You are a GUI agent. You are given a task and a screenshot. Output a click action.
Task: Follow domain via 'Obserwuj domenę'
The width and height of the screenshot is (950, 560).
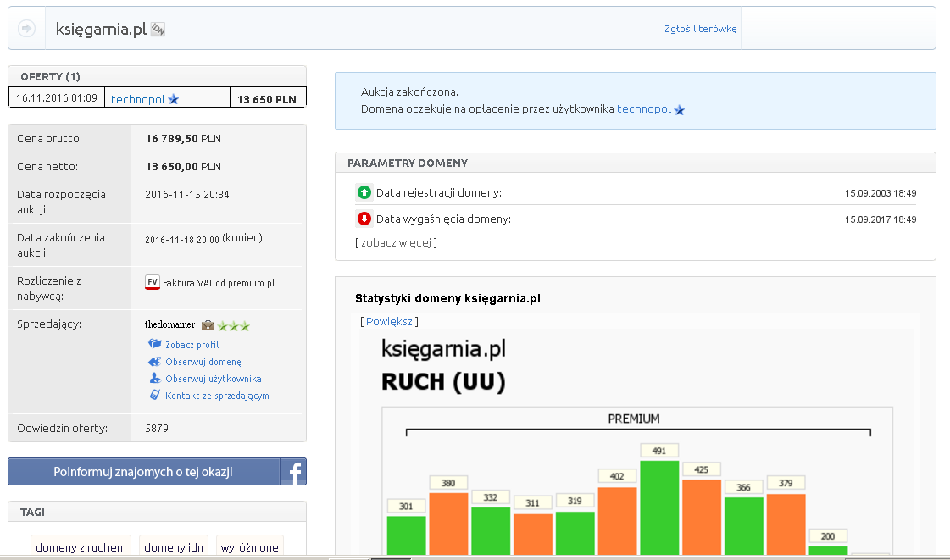pyautogui.click(x=203, y=362)
